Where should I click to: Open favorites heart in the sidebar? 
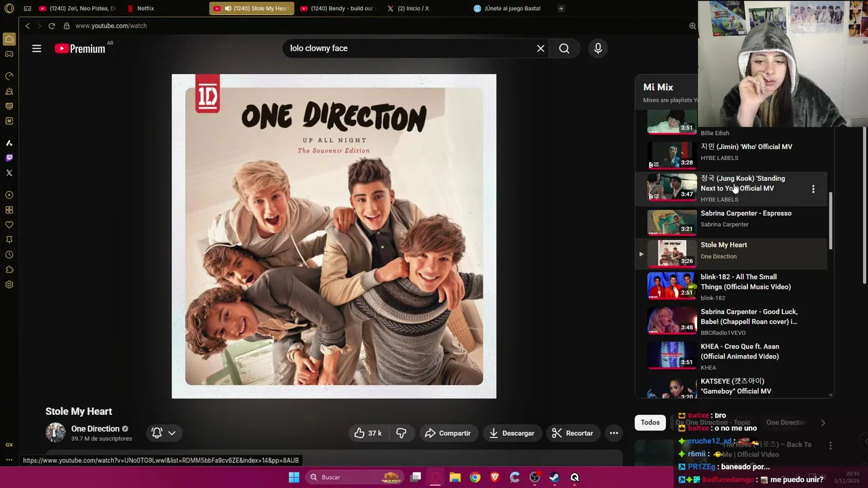(9, 225)
